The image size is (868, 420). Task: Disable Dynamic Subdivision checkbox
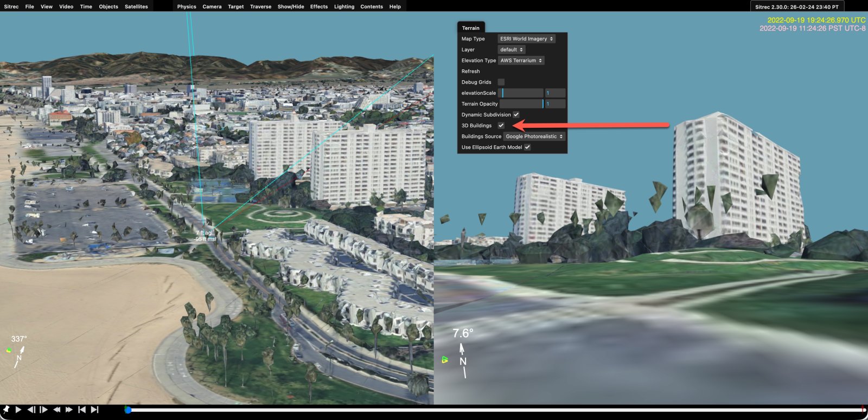coord(516,115)
